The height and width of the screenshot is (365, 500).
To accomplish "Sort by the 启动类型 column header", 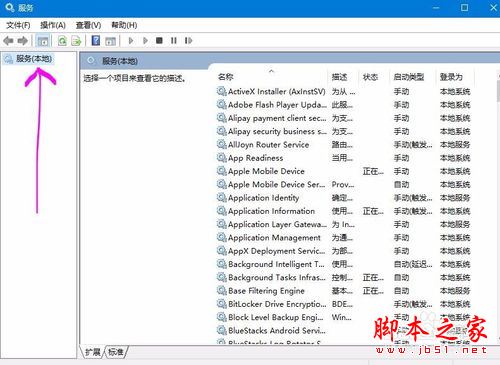I will pyautogui.click(x=409, y=77).
